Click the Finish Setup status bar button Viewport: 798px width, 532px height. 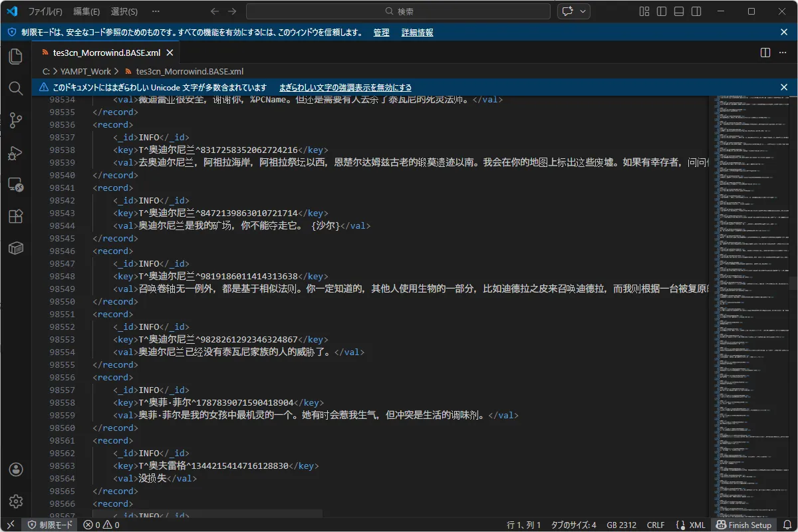point(744,525)
